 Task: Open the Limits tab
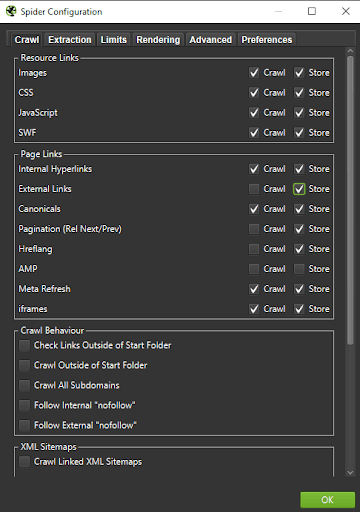click(x=114, y=40)
